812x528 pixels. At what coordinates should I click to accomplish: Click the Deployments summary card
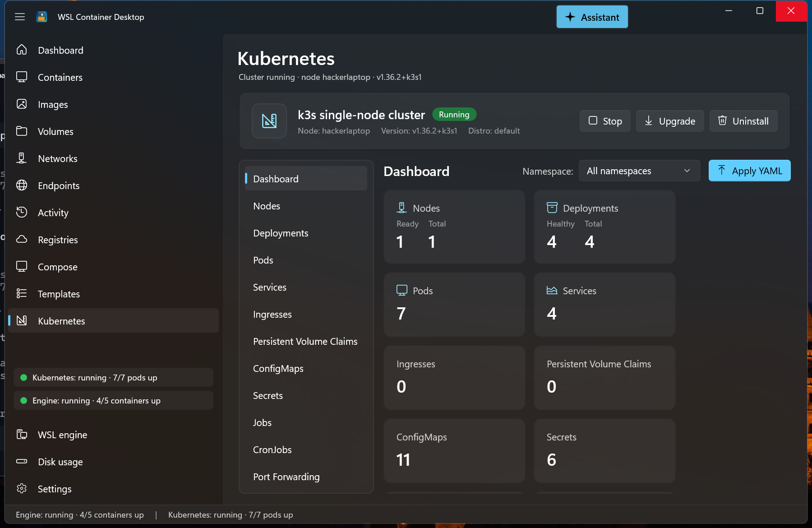604,227
